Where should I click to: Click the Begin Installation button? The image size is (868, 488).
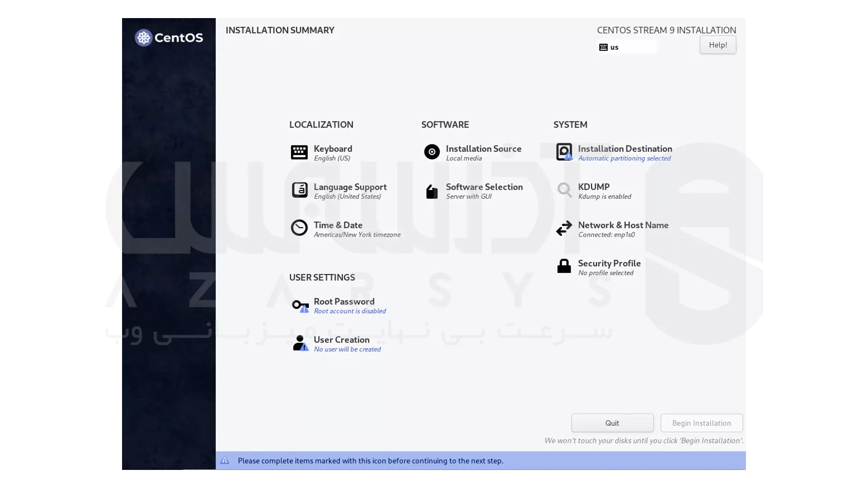(701, 423)
